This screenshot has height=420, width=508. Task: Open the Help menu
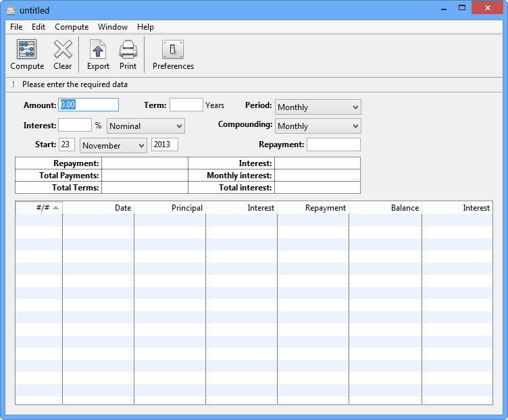(x=145, y=27)
